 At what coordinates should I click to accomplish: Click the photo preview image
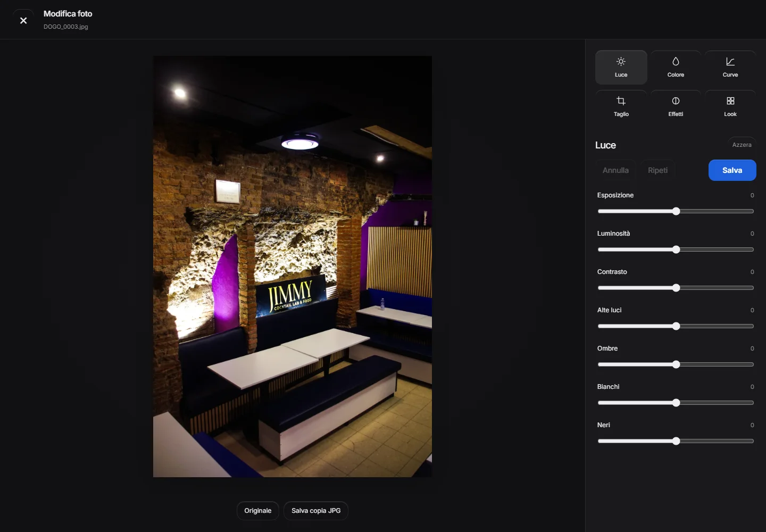click(x=293, y=267)
